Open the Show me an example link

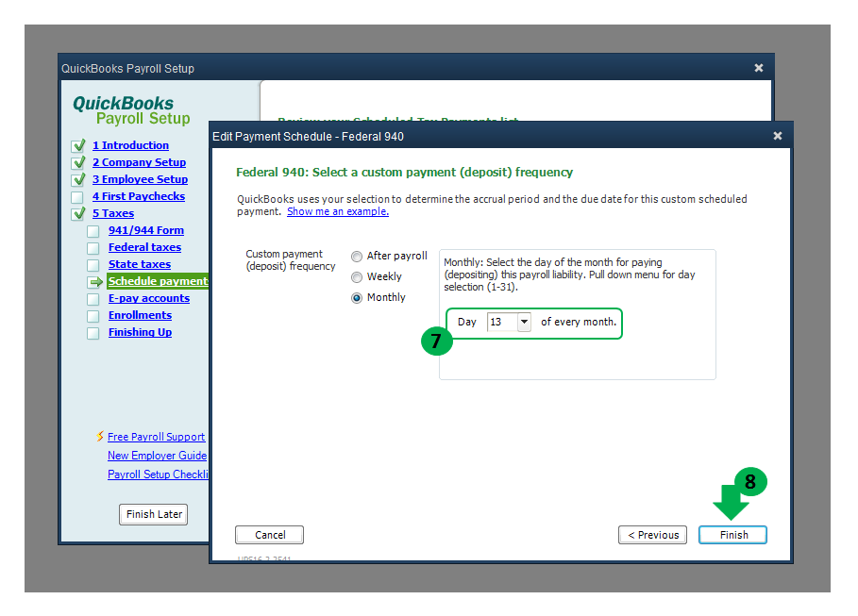tap(338, 211)
